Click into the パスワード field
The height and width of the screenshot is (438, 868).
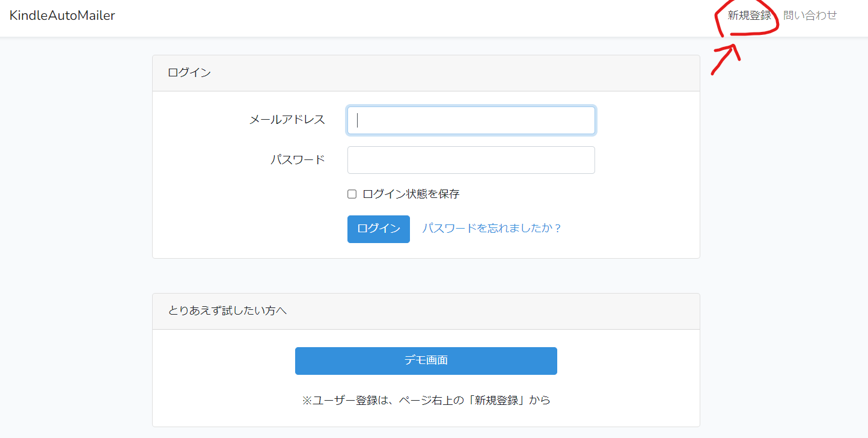(471, 160)
